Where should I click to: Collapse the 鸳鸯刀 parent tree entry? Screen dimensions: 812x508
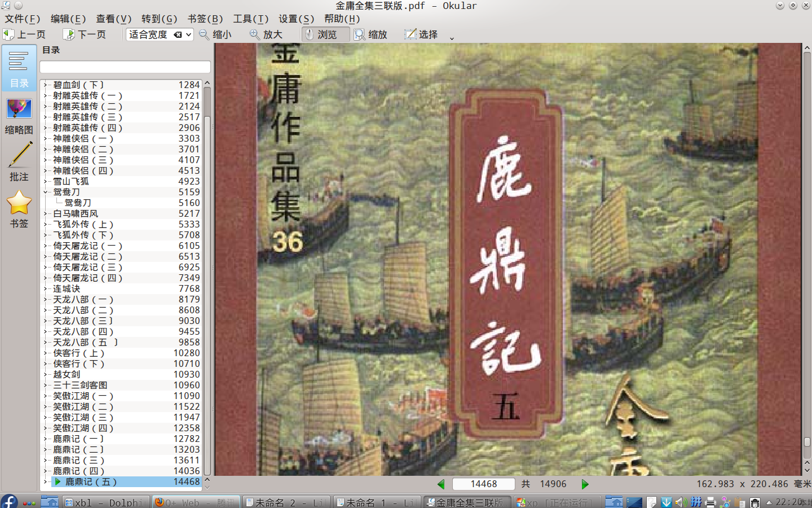tap(46, 192)
